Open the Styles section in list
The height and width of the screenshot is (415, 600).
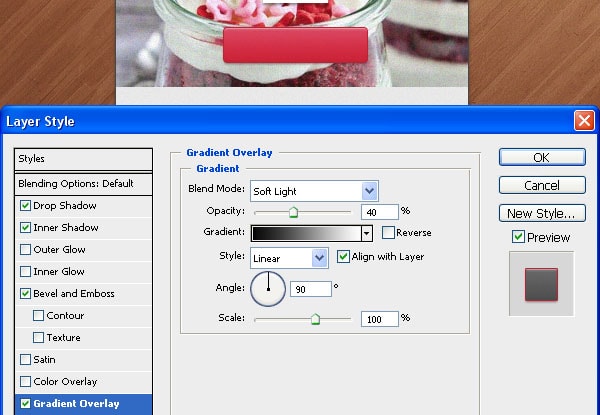[x=83, y=159]
